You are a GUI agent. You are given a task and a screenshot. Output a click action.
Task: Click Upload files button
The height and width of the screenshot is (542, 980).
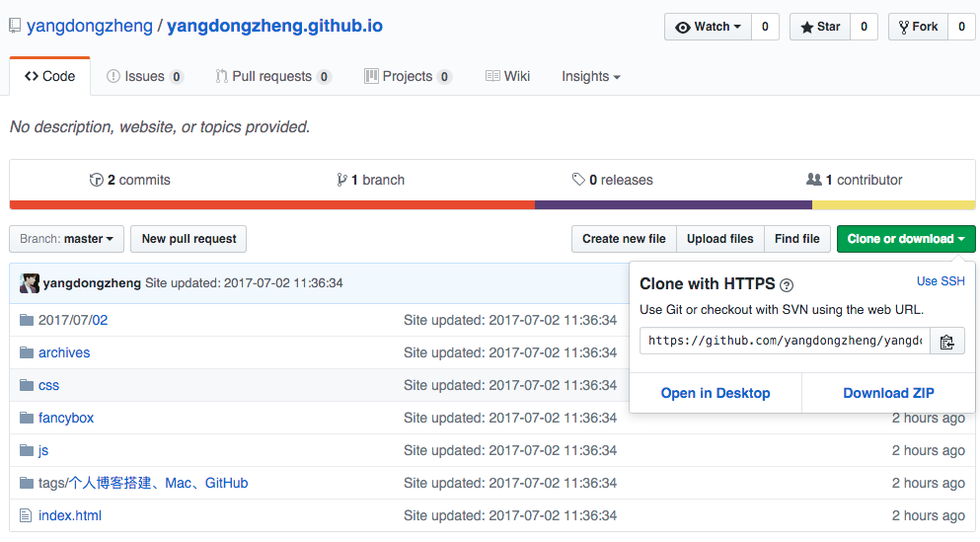click(720, 239)
